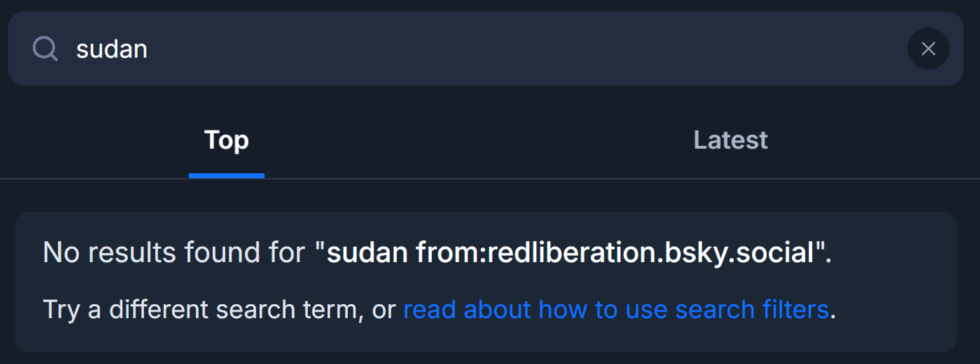Click "redliberation.bsky.social" in the results message
The width and height of the screenshot is (980, 364).
click(x=651, y=253)
